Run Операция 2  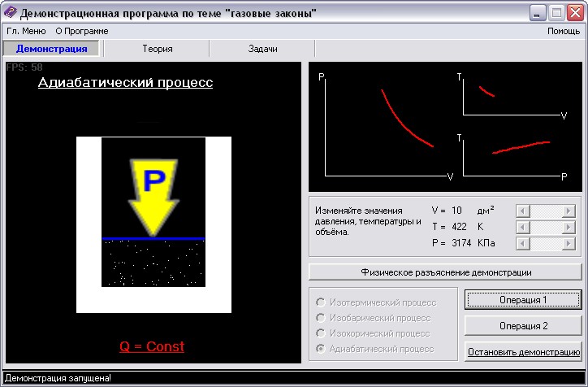pyautogui.click(x=523, y=326)
